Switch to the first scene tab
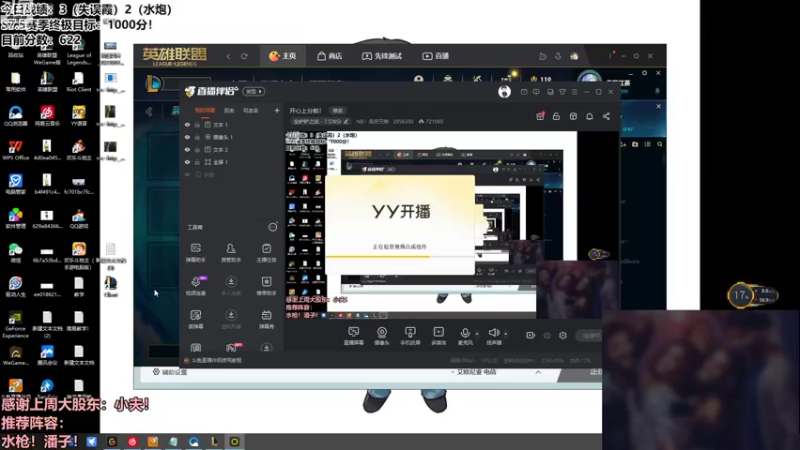The width and height of the screenshot is (800, 450). point(205,110)
